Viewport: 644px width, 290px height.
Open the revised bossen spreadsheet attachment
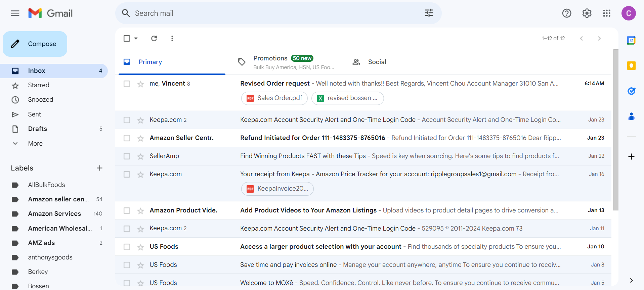point(348,98)
